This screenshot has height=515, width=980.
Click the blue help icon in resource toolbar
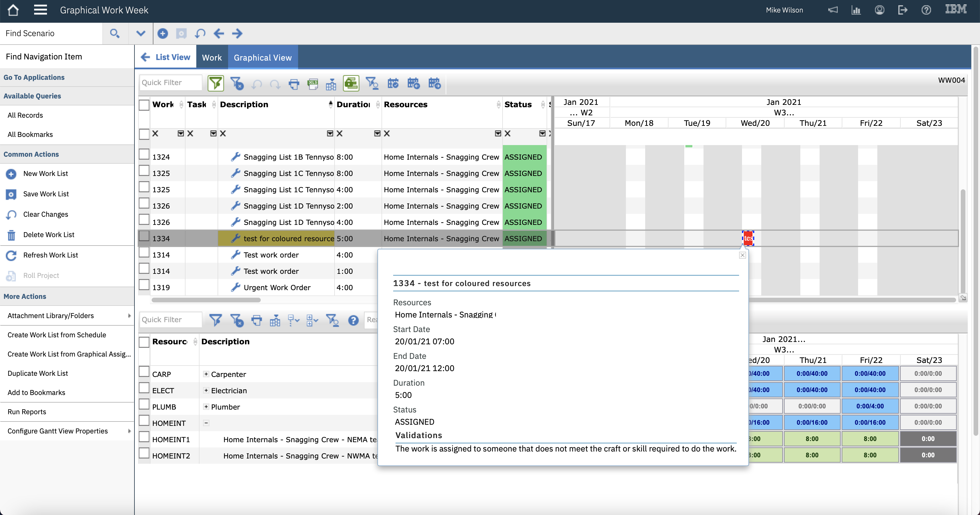(x=353, y=320)
